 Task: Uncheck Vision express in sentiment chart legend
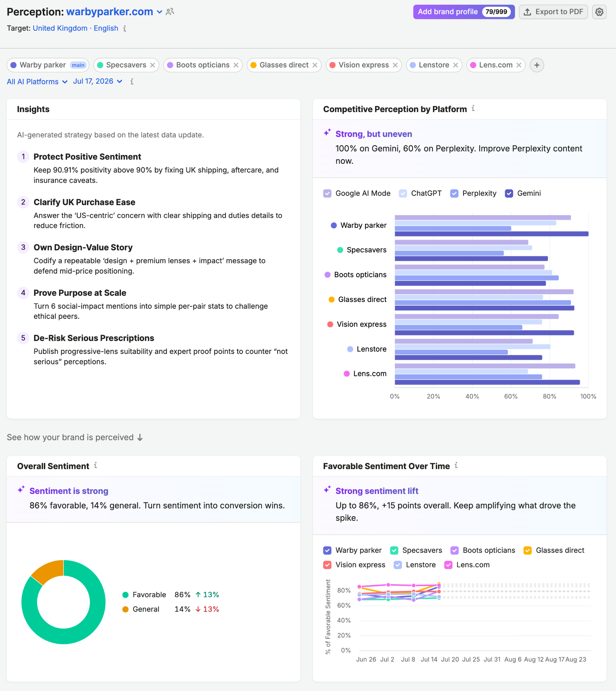click(x=327, y=565)
